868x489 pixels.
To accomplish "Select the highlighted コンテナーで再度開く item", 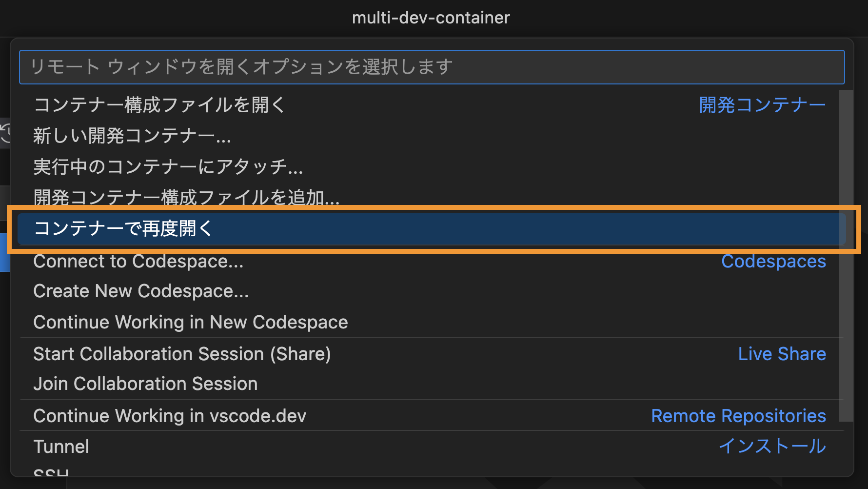I will click(x=432, y=228).
